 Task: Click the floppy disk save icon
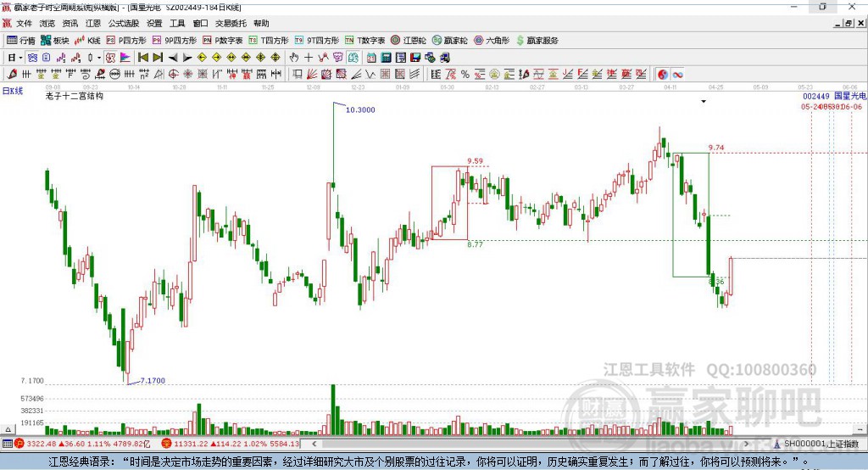pyautogui.click(x=415, y=58)
